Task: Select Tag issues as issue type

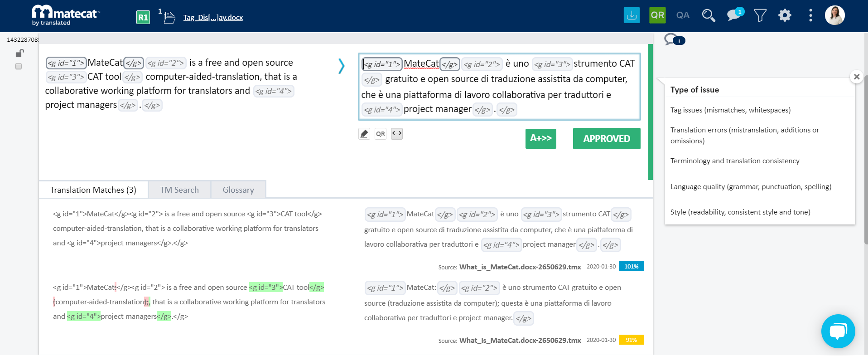Action: [730, 110]
